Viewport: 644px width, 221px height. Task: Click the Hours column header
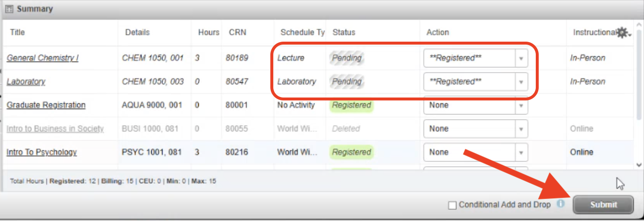pyautogui.click(x=209, y=32)
